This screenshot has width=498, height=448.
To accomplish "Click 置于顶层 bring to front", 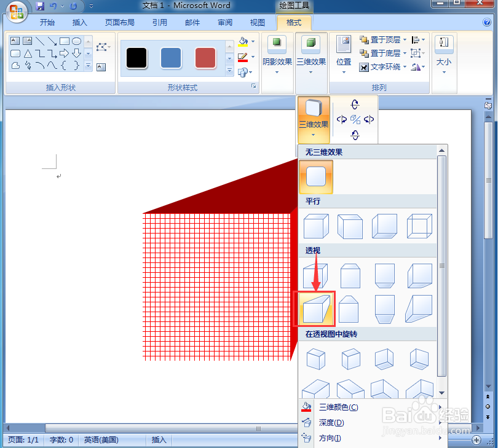I will 382,40.
